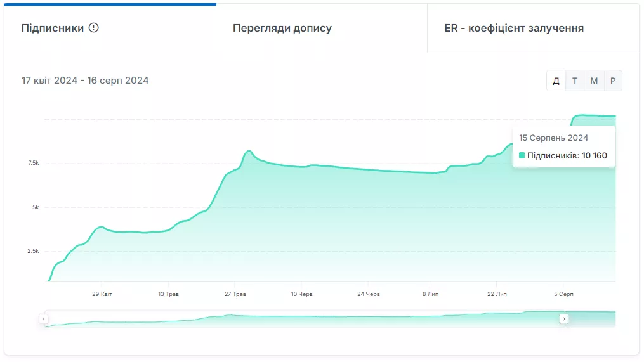Click the date range 17 квіт 2024 - 16 серп 2024
Screen dimensions: 644x362
(85, 81)
